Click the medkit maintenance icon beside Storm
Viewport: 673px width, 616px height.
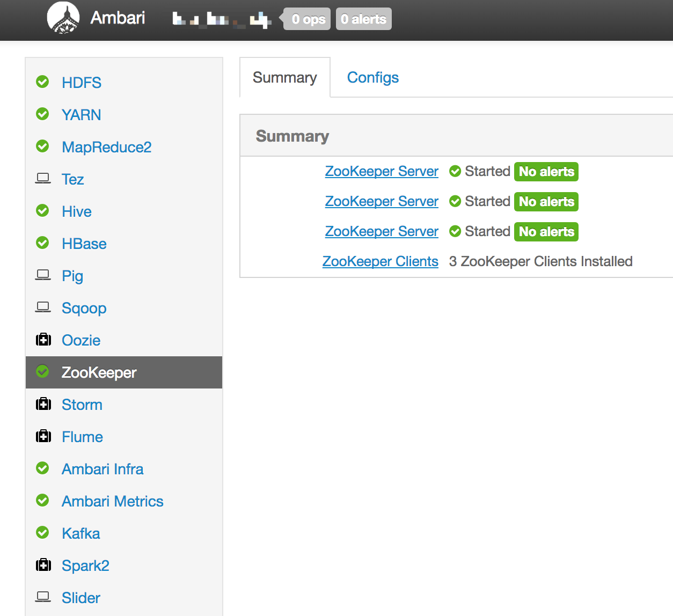(x=43, y=404)
